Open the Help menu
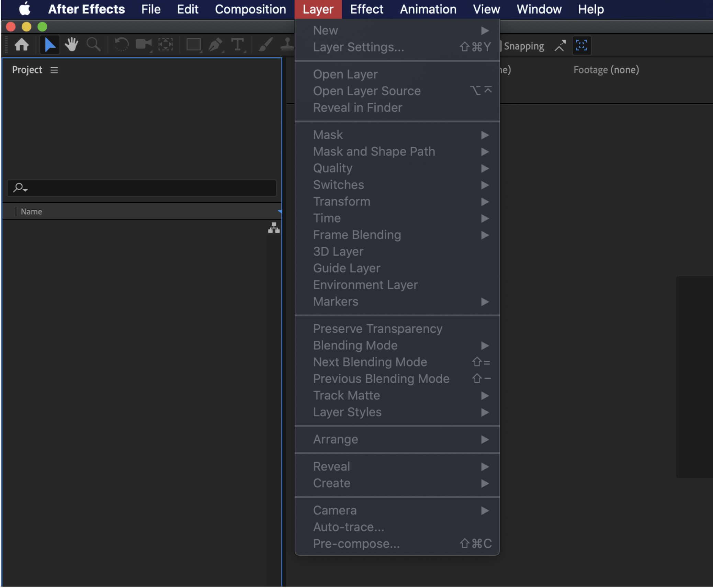 point(591,9)
